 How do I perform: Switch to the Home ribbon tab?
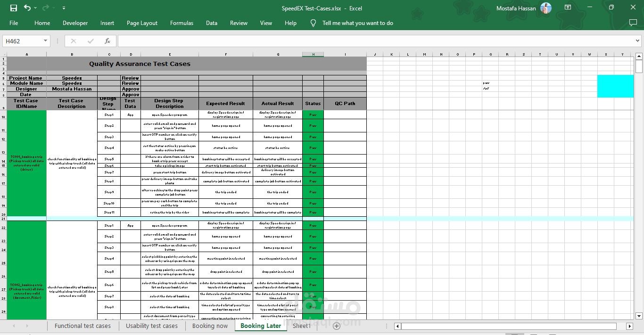point(42,23)
